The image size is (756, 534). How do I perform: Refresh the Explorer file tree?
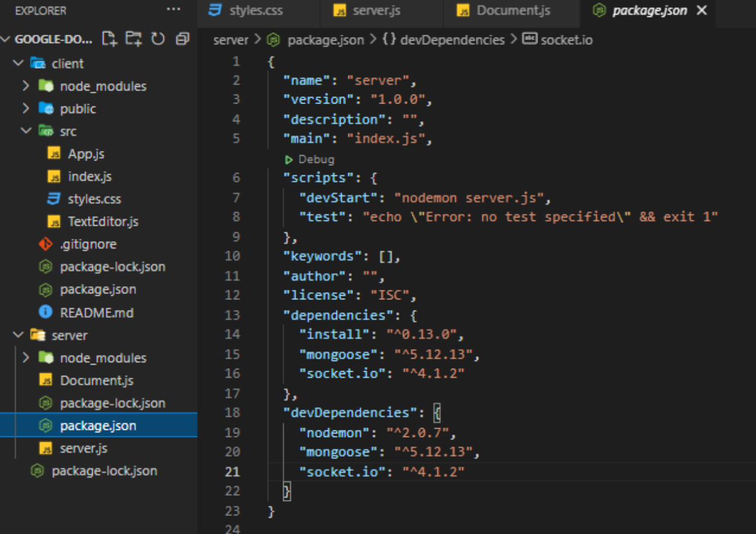tap(158, 40)
